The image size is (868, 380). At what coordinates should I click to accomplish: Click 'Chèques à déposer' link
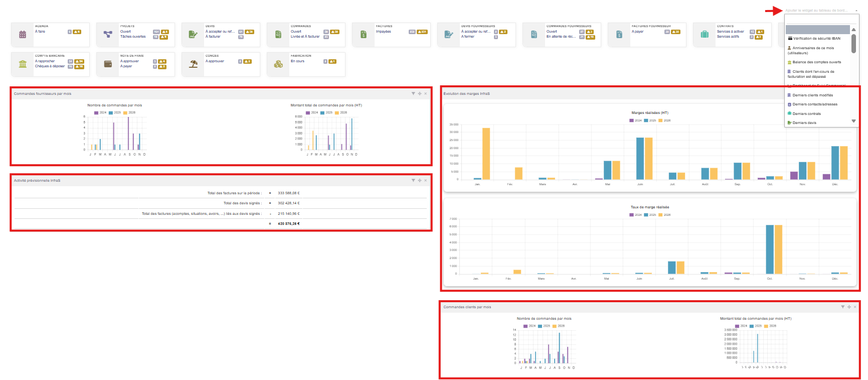tap(50, 66)
